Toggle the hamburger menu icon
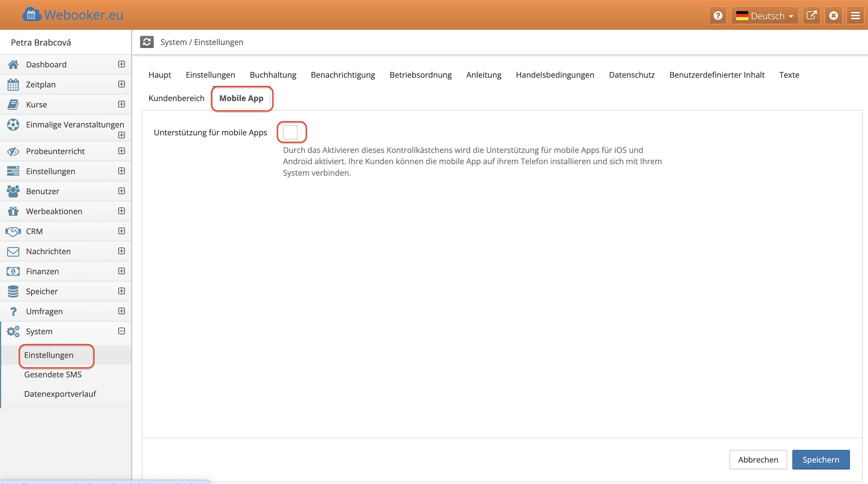This screenshot has width=868, height=484. point(855,16)
